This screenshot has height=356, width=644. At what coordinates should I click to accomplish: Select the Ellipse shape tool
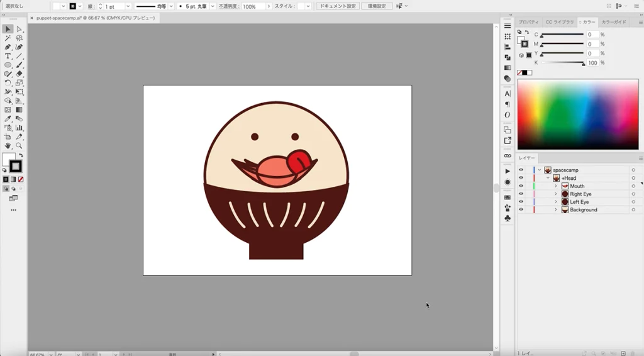8,65
